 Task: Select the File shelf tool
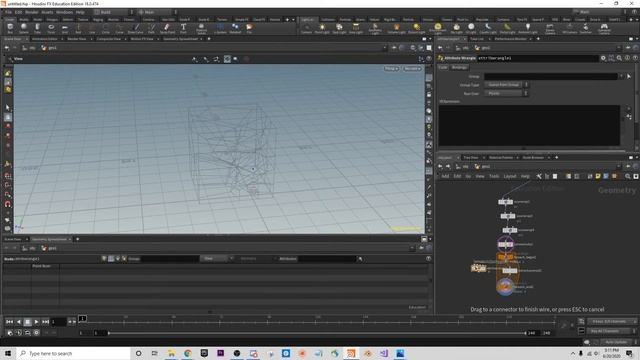click(249, 28)
